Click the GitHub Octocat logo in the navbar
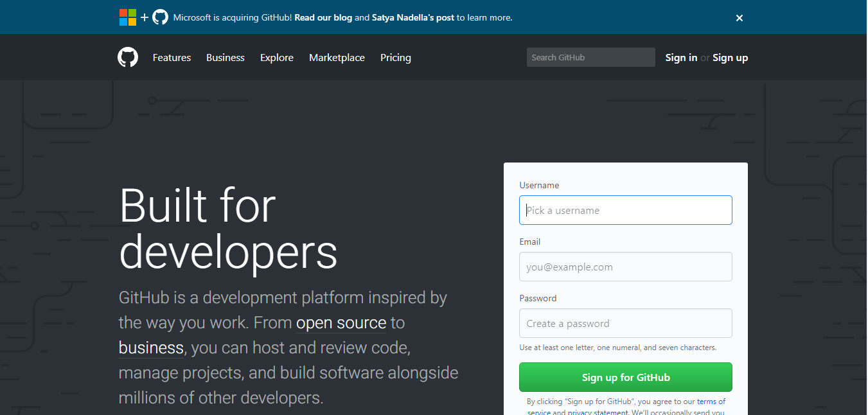The width and height of the screenshot is (868, 415). point(127,57)
